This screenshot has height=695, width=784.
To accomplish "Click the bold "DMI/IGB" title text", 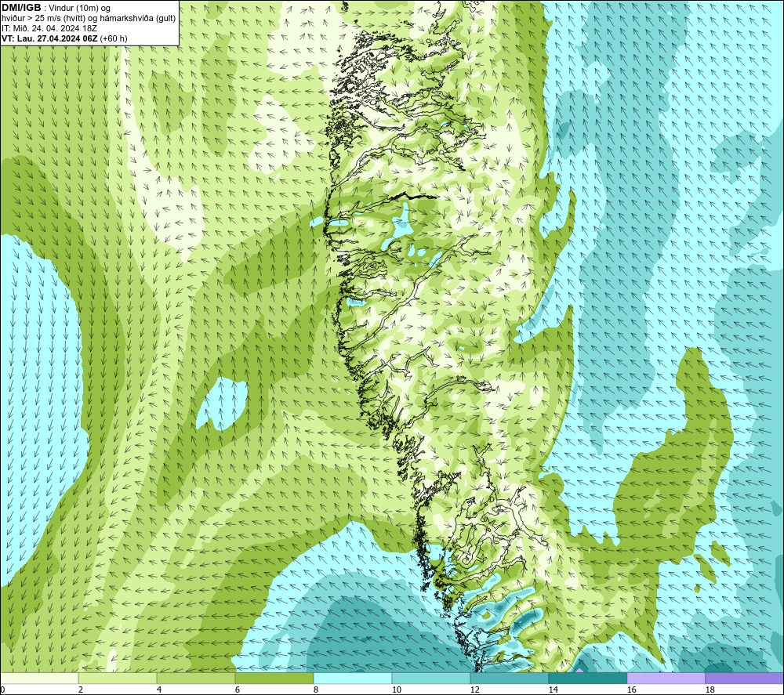I will click(21, 8).
